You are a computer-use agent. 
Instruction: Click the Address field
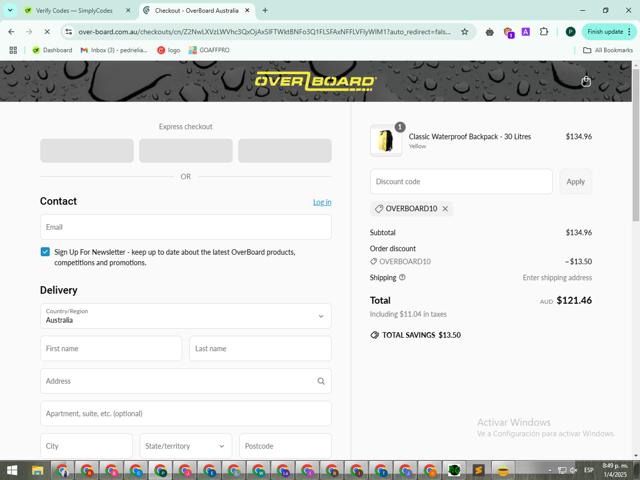pyautogui.click(x=186, y=381)
